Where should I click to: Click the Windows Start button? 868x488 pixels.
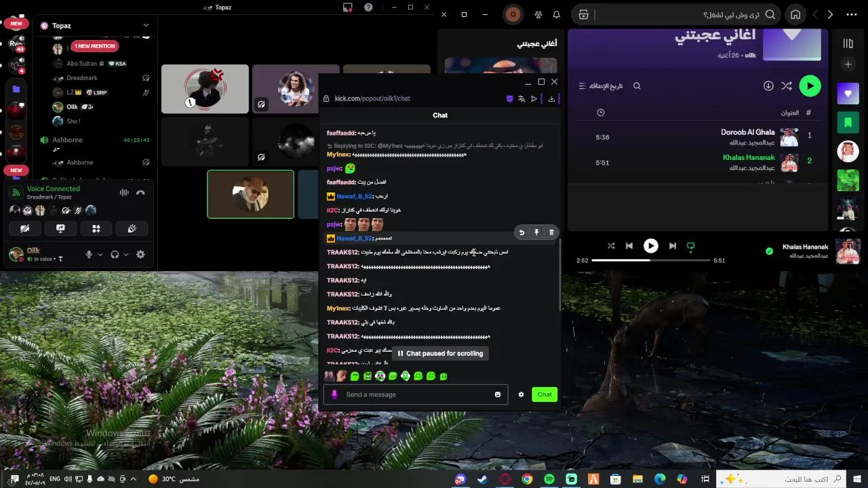coord(858,479)
